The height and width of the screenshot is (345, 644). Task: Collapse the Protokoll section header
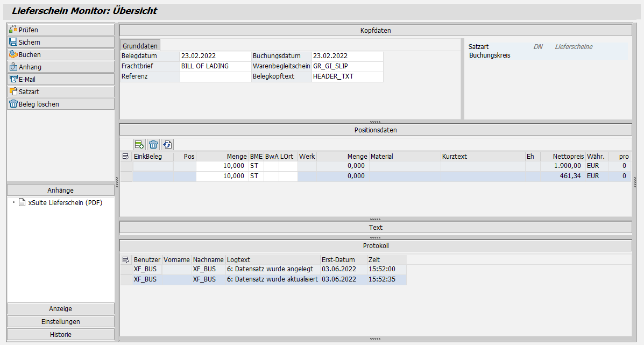tap(375, 245)
